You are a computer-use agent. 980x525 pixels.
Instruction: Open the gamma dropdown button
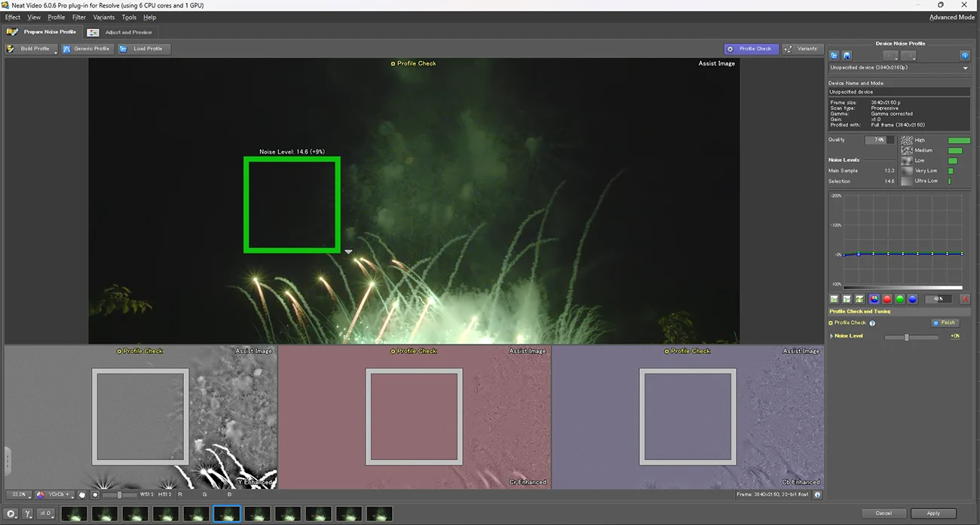28,514
